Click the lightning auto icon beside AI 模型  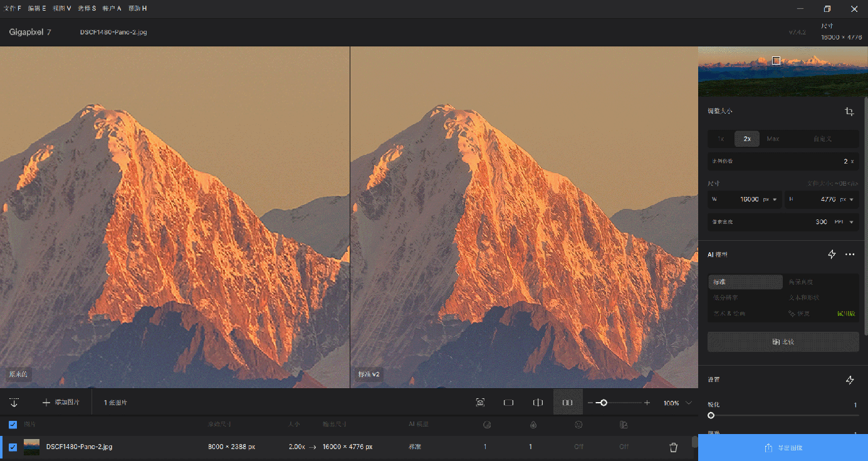832,255
